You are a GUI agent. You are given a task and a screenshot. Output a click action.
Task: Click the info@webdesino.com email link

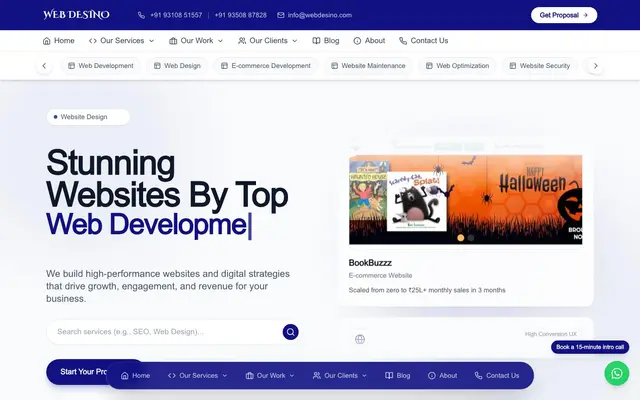(315, 15)
